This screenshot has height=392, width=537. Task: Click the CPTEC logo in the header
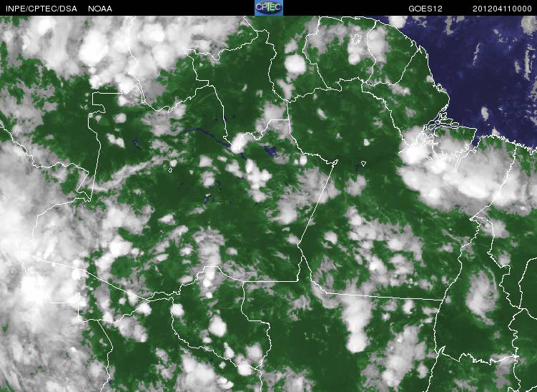[x=269, y=8]
